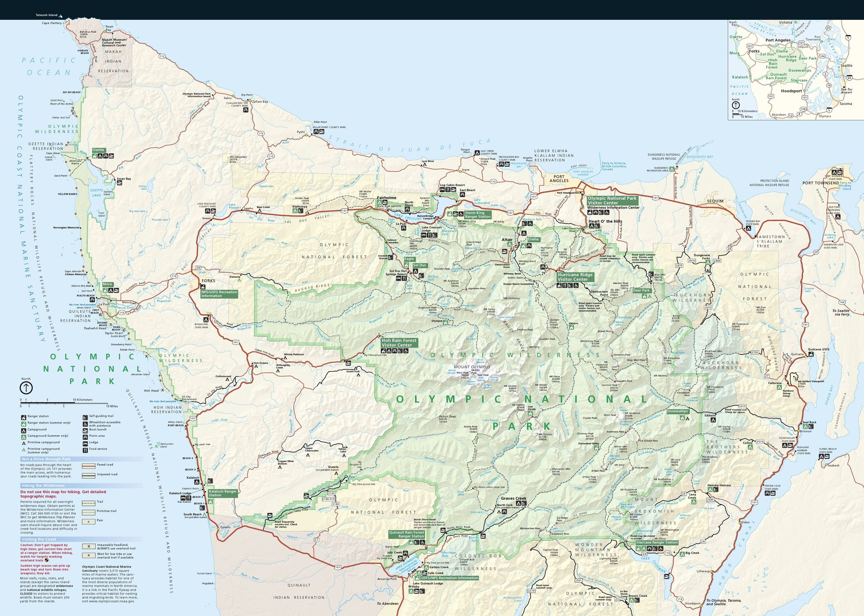Select the Hoh Rain Forest Visitor Center label
The image size is (864, 616).
(x=399, y=343)
